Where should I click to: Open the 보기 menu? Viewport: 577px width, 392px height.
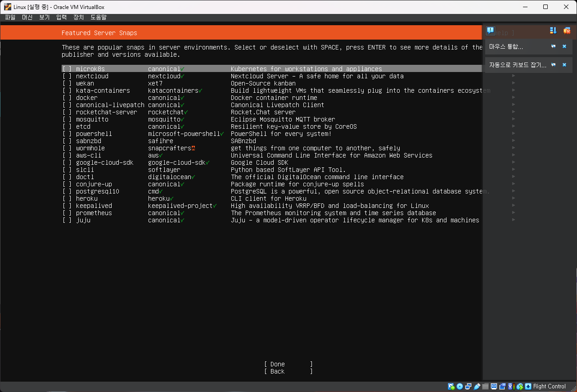[44, 17]
